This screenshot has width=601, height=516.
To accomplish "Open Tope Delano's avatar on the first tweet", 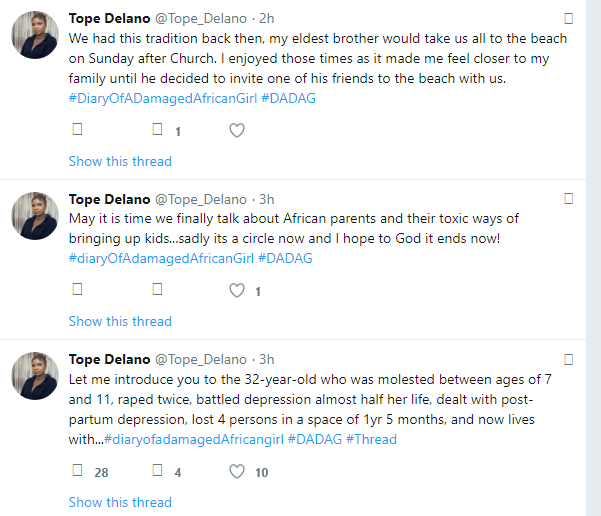I will pyautogui.click(x=35, y=36).
